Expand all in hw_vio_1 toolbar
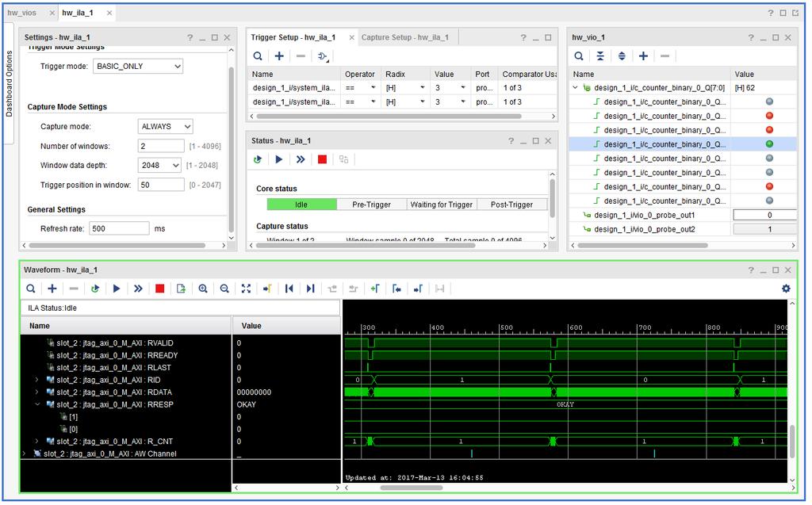Screen dimensions: 812x505 click(x=622, y=56)
